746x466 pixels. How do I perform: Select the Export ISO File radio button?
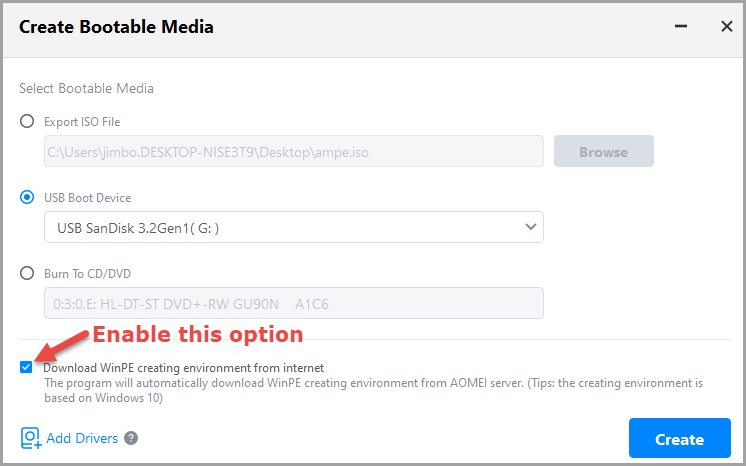27,121
